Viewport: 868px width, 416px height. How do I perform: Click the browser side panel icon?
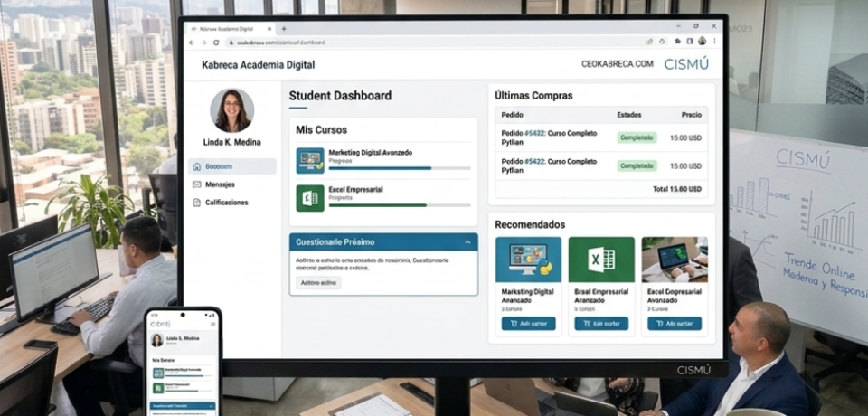(690, 42)
